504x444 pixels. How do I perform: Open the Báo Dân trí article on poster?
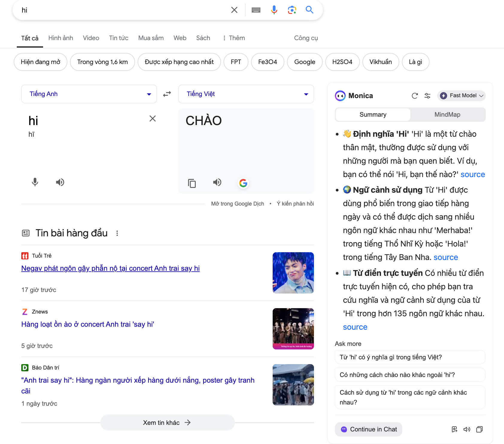tap(138, 385)
